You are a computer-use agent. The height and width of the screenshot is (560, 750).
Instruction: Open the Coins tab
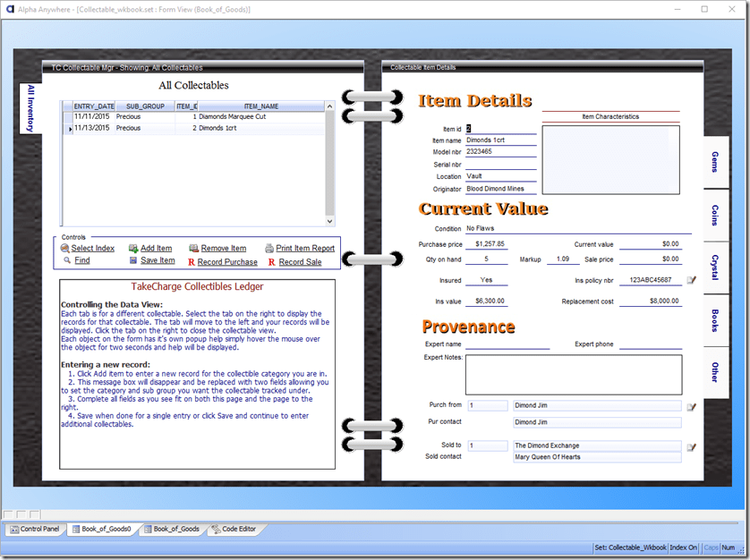(715, 216)
